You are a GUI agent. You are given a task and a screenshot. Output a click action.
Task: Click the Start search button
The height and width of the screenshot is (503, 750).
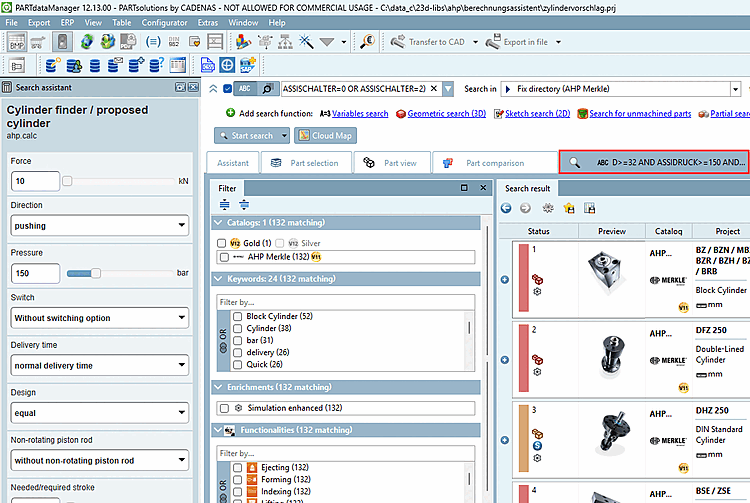coord(246,136)
